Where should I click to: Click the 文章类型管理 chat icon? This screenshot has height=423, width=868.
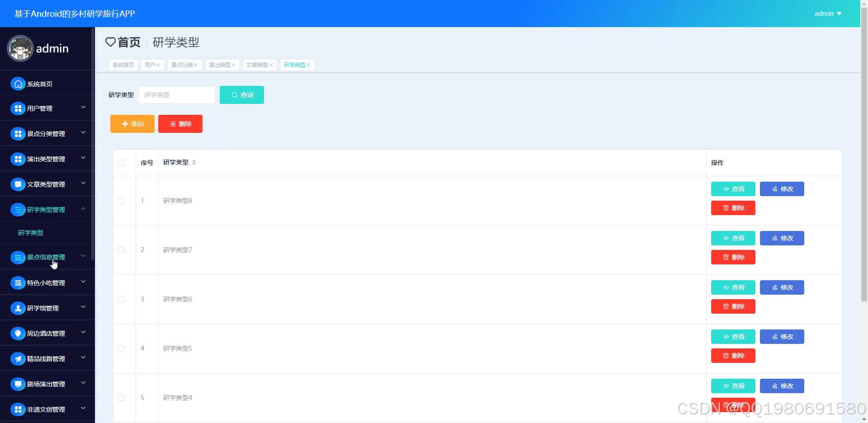click(18, 184)
